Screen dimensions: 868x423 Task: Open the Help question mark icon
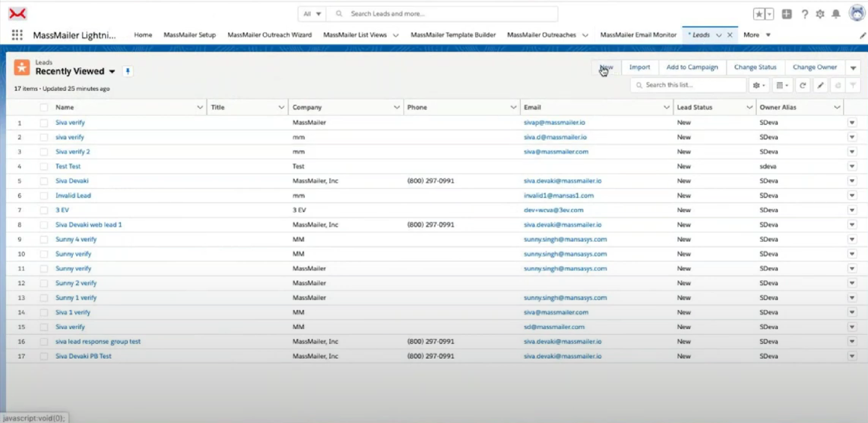[x=804, y=14]
